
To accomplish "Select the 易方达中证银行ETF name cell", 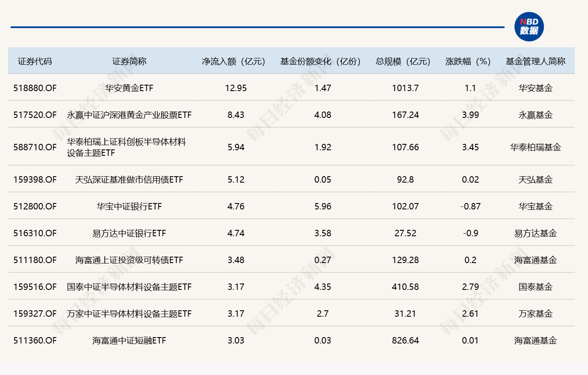I will [x=129, y=233].
